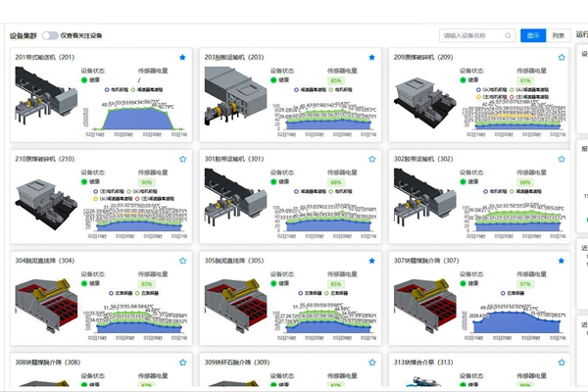
Task: Mark 210原煤破碎机 as a favorite
Action: pos(182,159)
